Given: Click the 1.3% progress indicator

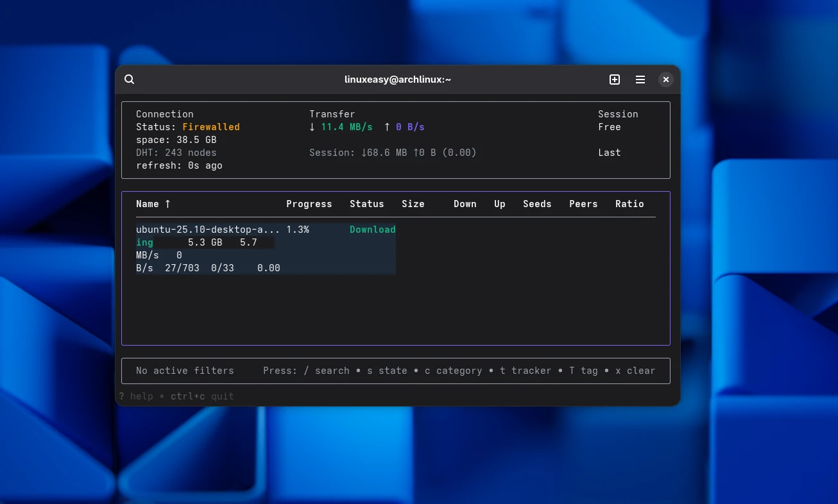Looking at the screenshot, I should point(298,230).
